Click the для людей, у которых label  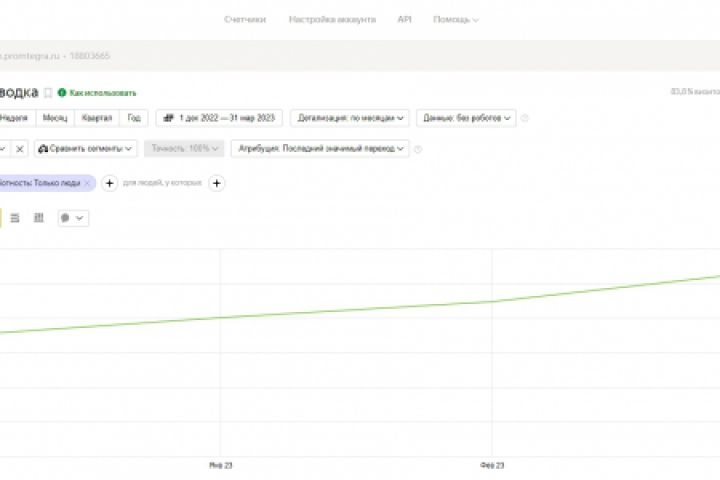coord(163,183)
